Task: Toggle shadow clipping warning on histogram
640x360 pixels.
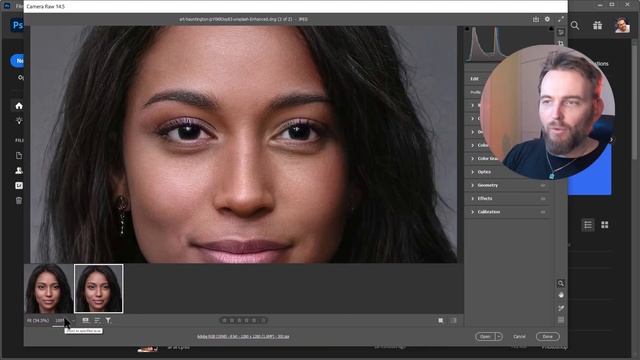Action: [467, 29]
